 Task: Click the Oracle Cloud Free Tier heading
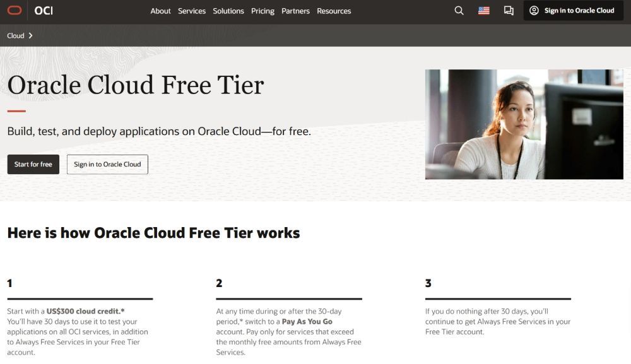136,85
